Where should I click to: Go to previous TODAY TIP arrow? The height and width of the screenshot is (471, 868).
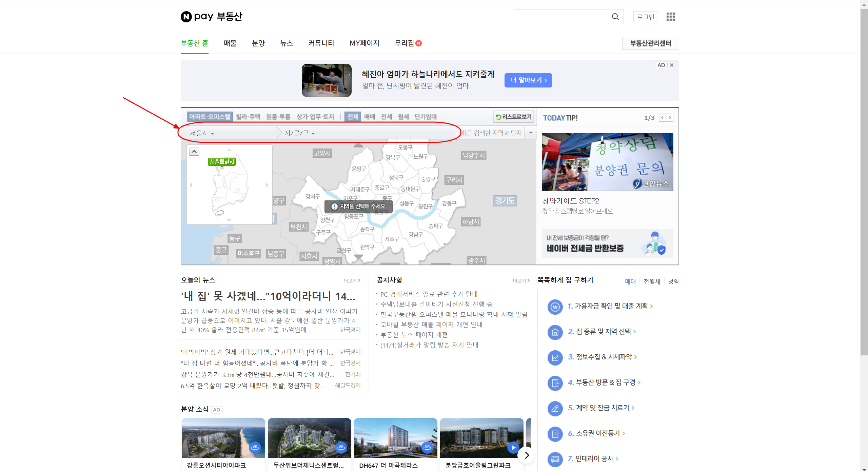pyautogui.click(x=662, y=118)
